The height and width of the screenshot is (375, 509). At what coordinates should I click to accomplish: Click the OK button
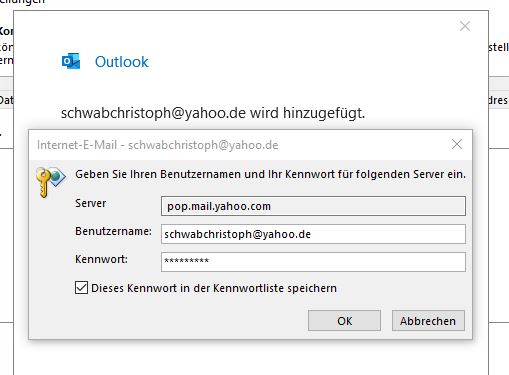(x=344, y=321)
